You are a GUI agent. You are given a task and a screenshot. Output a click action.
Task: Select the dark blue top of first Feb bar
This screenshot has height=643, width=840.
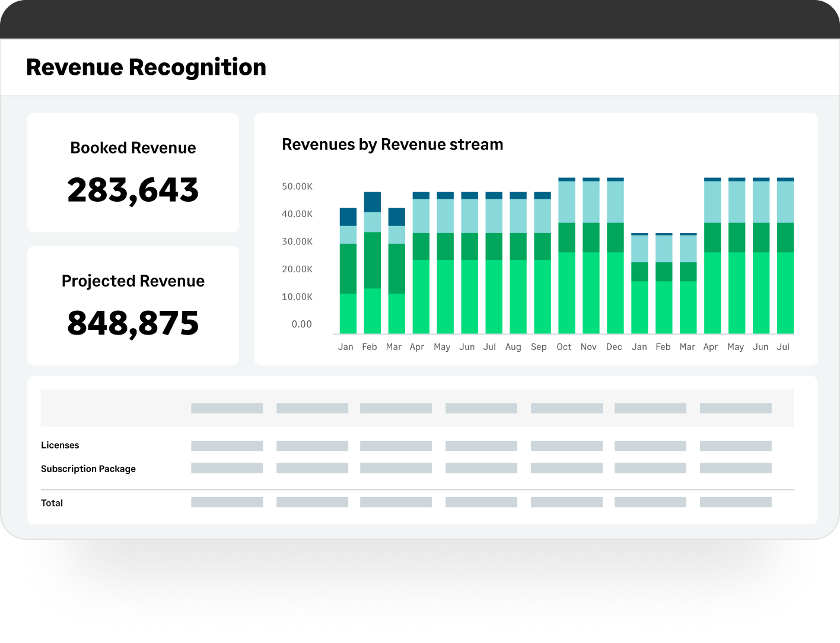point(372,202)
